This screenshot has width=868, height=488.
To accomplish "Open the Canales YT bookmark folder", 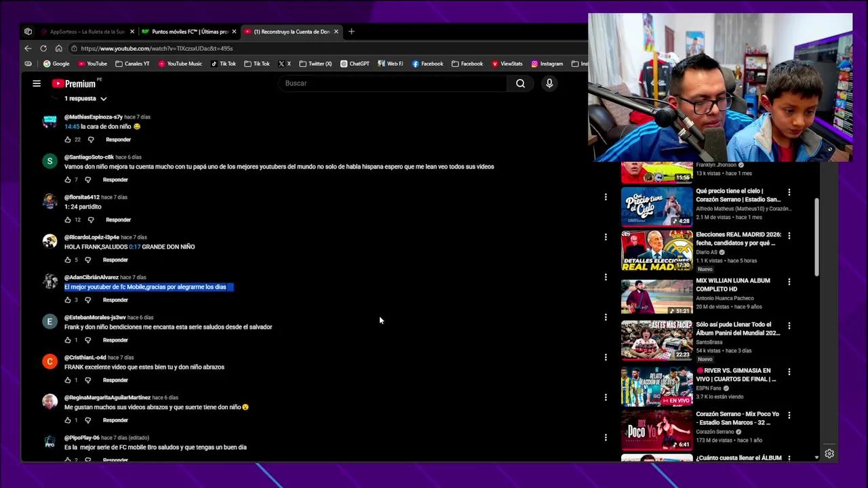I will [132, 64].
